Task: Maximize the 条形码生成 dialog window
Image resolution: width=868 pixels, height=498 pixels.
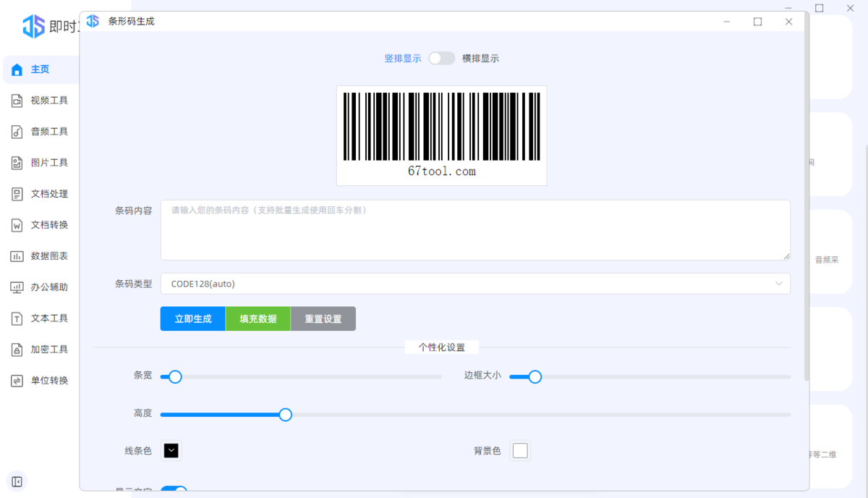Action: click(757, 22)
